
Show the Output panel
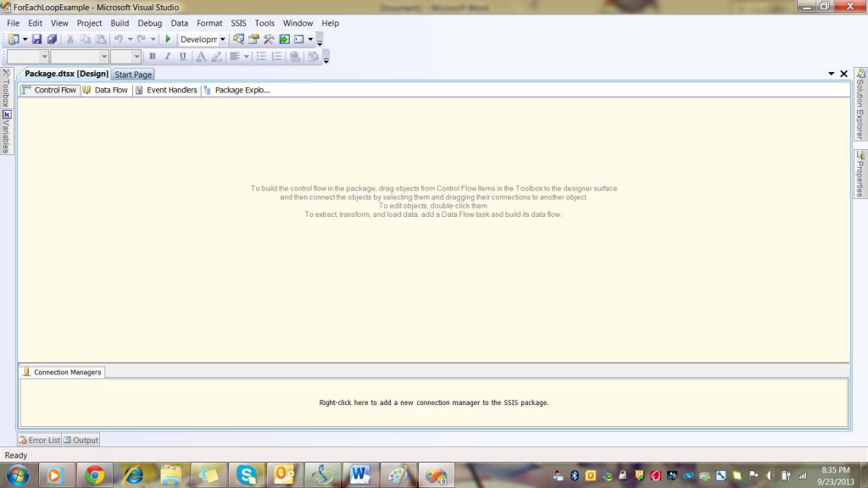click(81, 440)
